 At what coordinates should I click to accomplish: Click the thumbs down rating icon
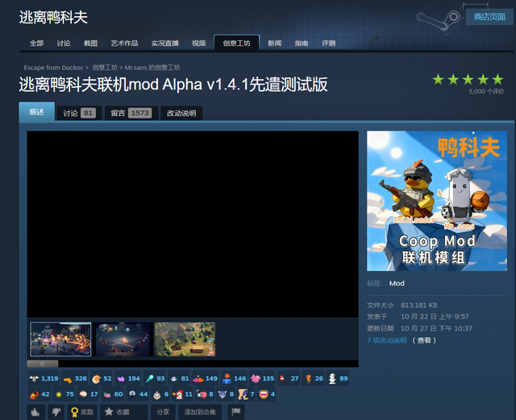(56, 412)
